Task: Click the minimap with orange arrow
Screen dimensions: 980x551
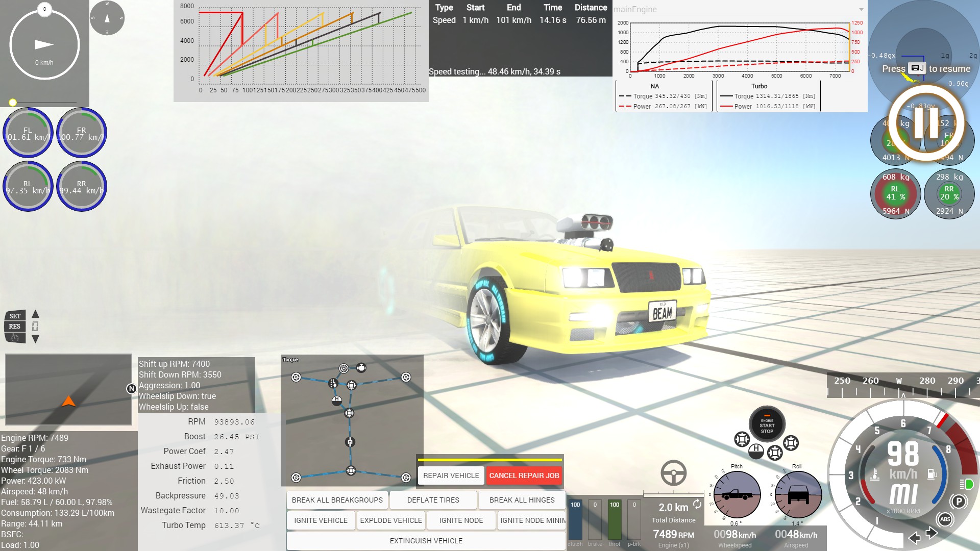Action: [68, 389]
